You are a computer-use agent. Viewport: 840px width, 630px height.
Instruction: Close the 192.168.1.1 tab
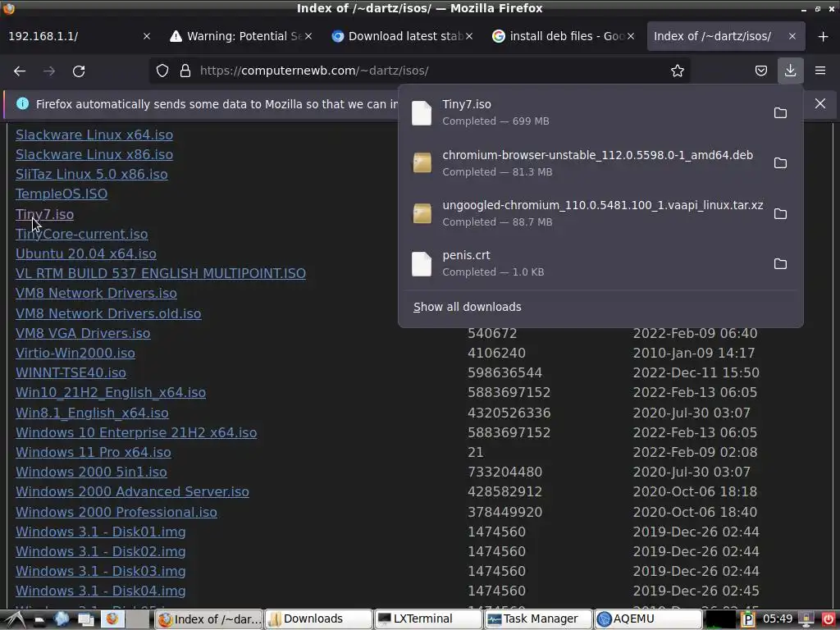click(147, 36)
